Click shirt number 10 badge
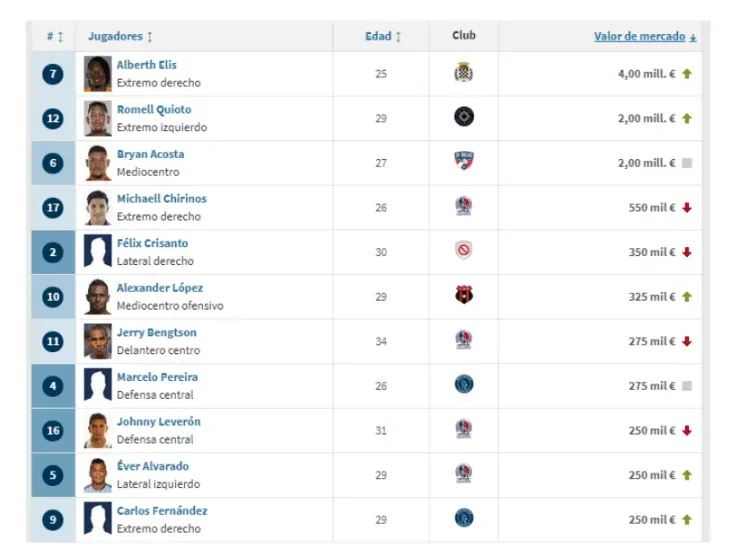 point(53,297)
